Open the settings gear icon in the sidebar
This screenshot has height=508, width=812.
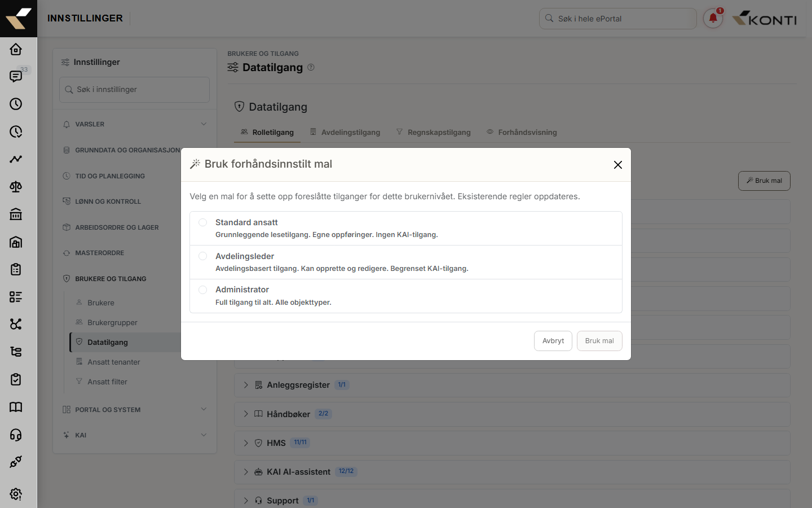coord(16,494)
